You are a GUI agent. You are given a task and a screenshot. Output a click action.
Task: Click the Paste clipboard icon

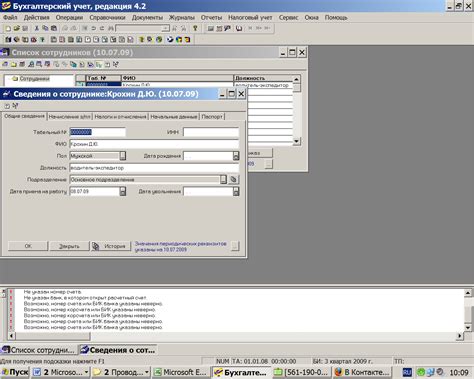(x=54, y=29)
